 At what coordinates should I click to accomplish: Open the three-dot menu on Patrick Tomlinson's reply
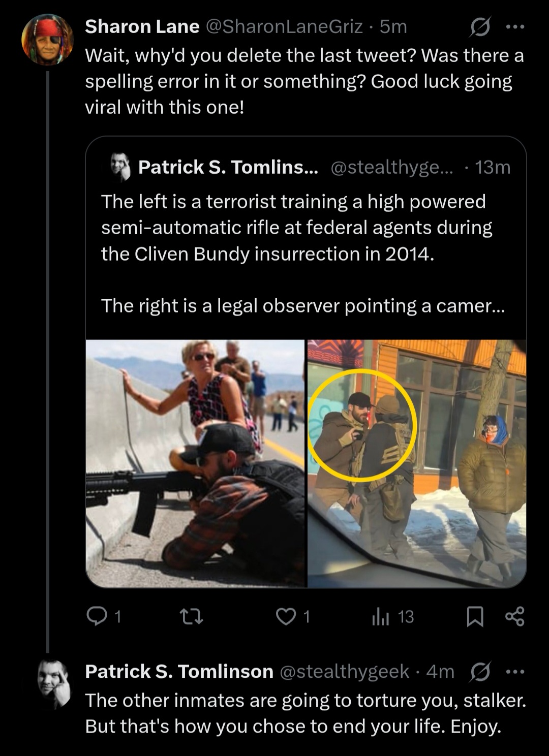[515, 672]
